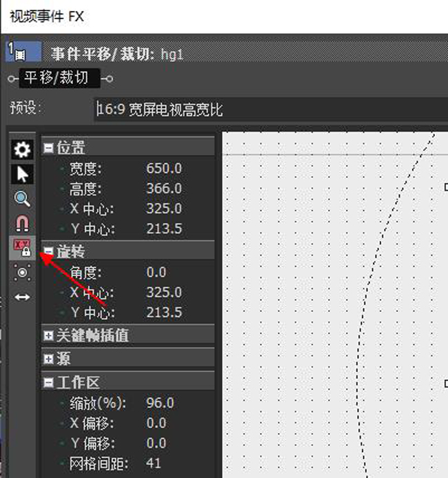Open the gear properties icon in the toolbar
This screenshot has height=478, width=448.
click(x=22, y=149)
